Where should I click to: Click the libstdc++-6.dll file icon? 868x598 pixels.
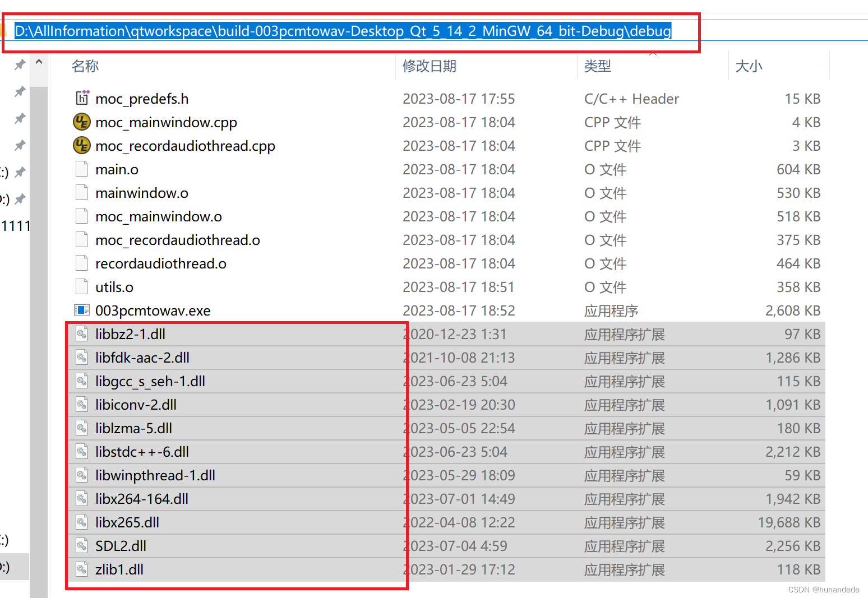[x=82, y=451]
